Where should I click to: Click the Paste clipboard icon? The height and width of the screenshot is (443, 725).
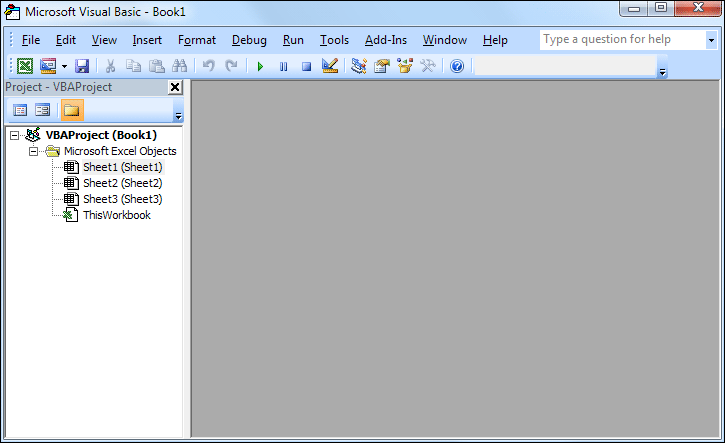pos(157,66)
